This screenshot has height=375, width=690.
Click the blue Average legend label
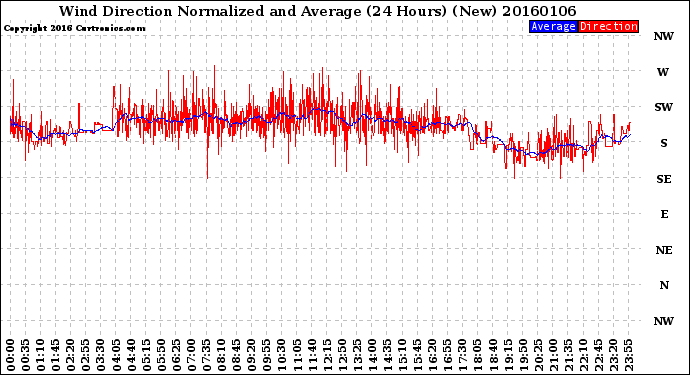click(553, 26)
